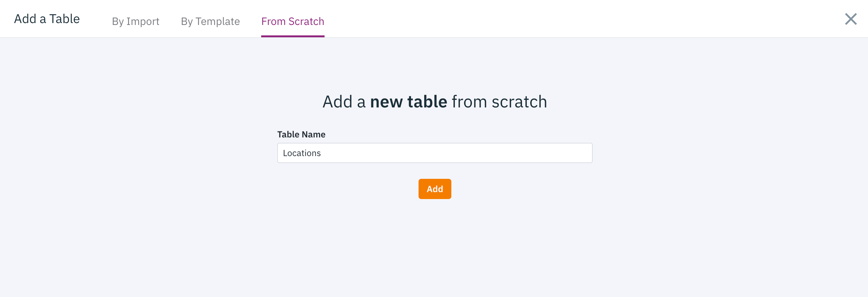Click the purple underline below From Scratch

(x=292, y=36)
